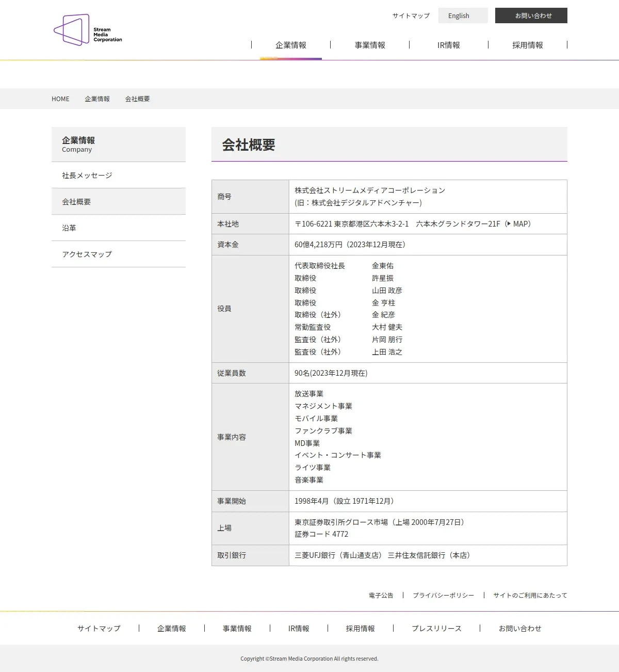Switch language with the English button
This screenshot has width=619, height=672.
(x=463, y=15)
